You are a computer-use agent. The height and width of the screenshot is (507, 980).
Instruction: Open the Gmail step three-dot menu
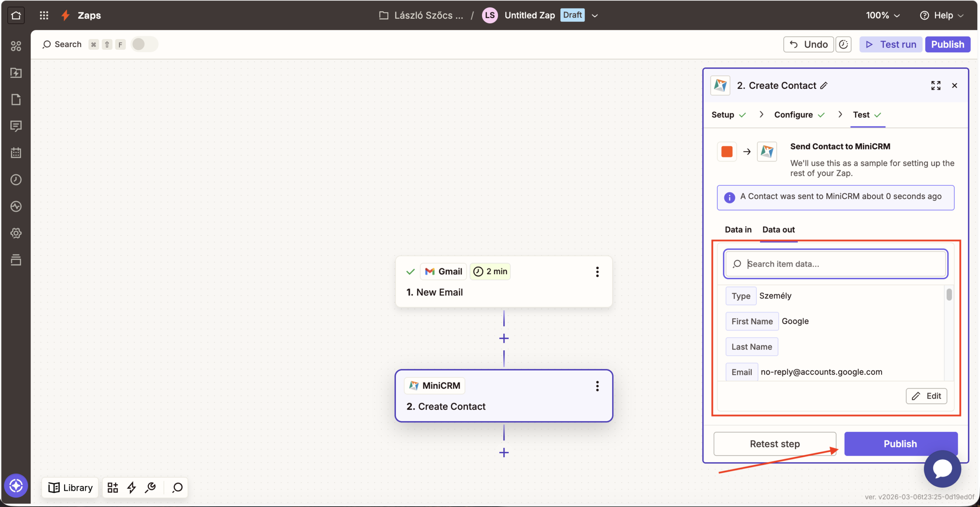[x=597, y=272]
